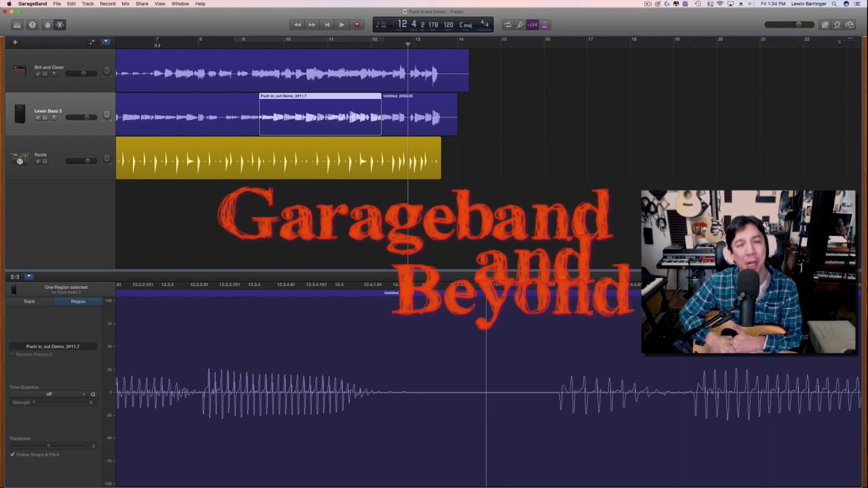The width and height of the screenshot is (868, 488).
Task: Select Roots drum kit track icon
Action: [20, 158]
